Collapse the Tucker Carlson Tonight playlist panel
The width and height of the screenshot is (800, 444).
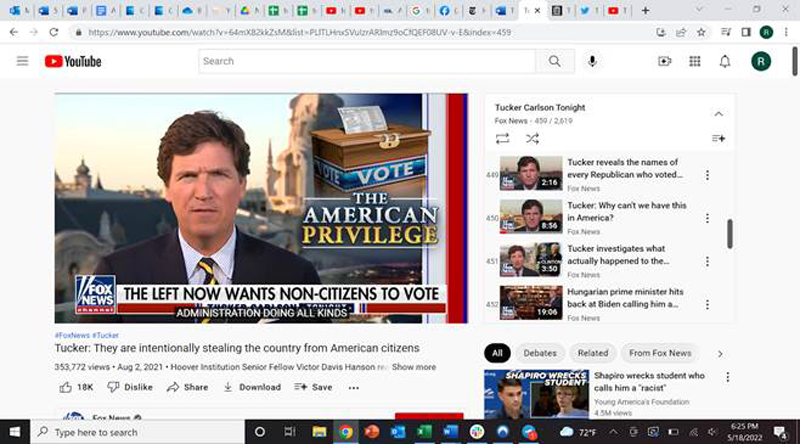point(718,114)
